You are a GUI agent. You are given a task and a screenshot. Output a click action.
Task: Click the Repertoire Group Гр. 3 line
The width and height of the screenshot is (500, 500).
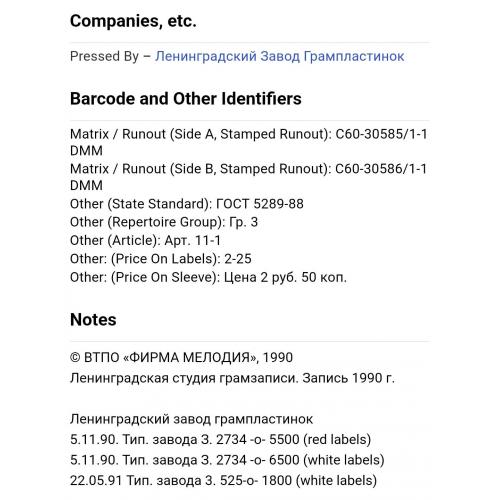pos(164,222)
